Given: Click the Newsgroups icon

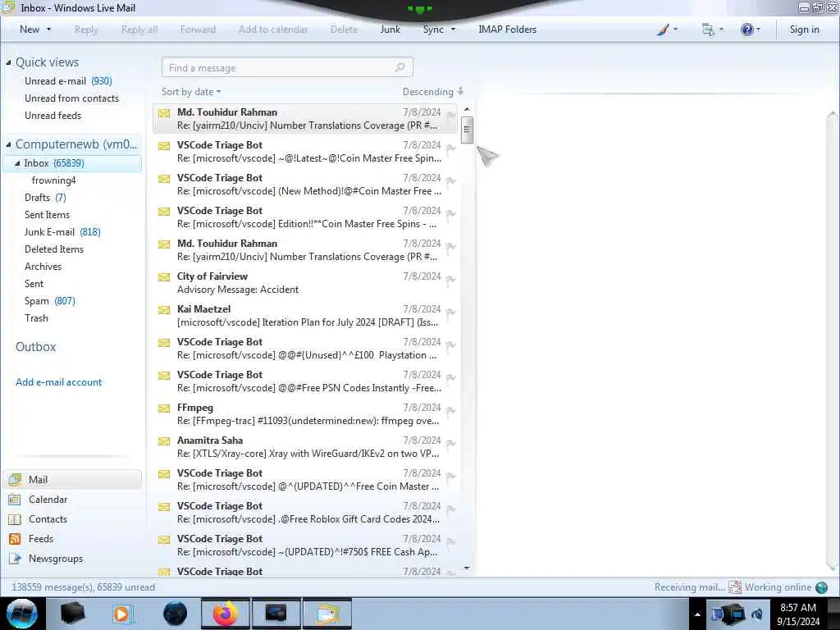Looking at the screenshot, I should click(x=15, y=559).
